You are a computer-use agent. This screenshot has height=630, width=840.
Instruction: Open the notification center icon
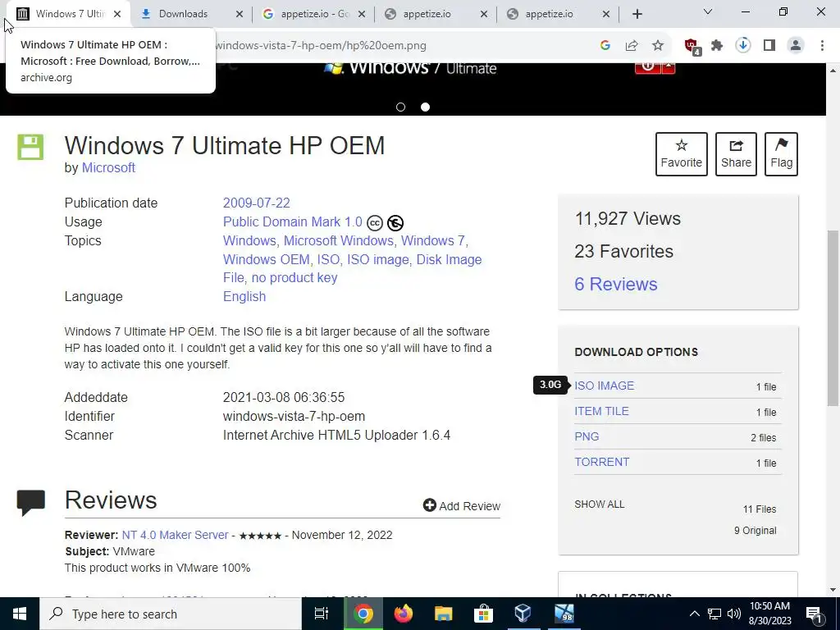coord(815,614)
